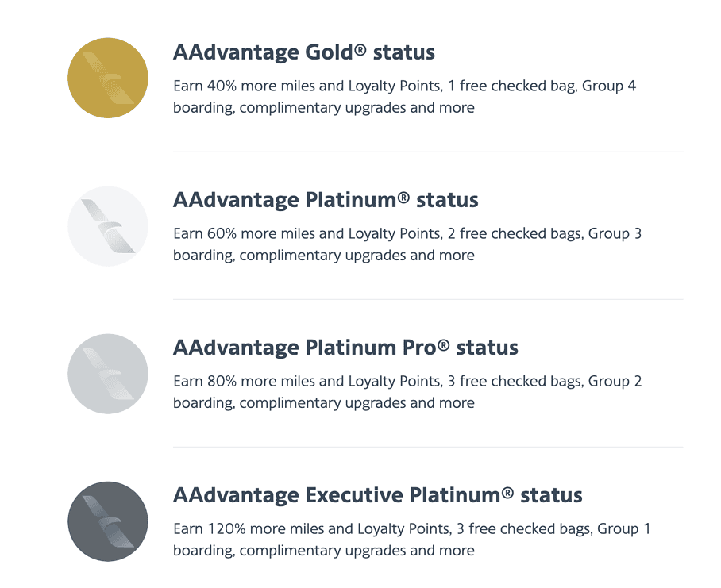Select the AAdvantage Executive Platinum status heading
The image size is (721, 588).
377,495
